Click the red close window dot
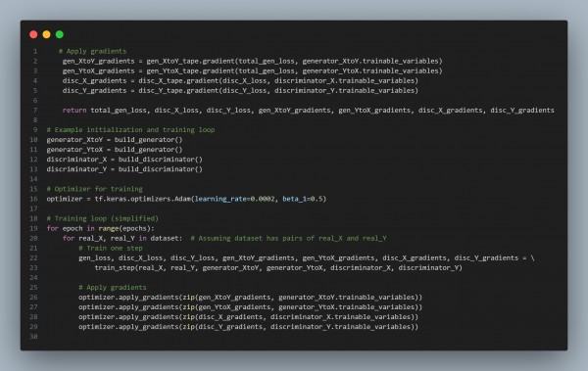The width and height of the screenshot is (588, 371). (x=33, y=34)
